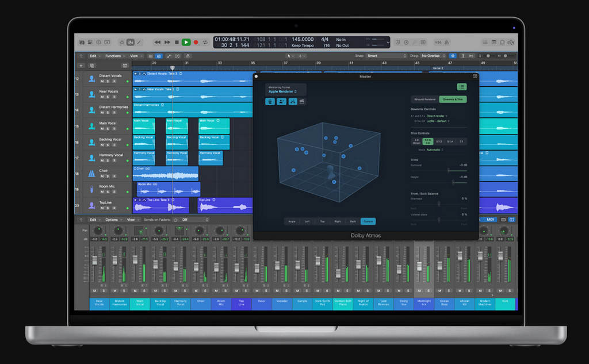This screenshot has height=364, width=589.
Task: Toggle second blue person icon in Atmos plugin
Action: (x=281, y=101)
